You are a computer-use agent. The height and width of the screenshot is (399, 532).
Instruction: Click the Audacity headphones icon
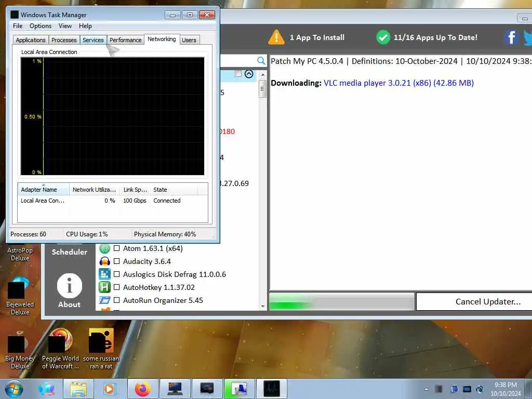(104, 261)
